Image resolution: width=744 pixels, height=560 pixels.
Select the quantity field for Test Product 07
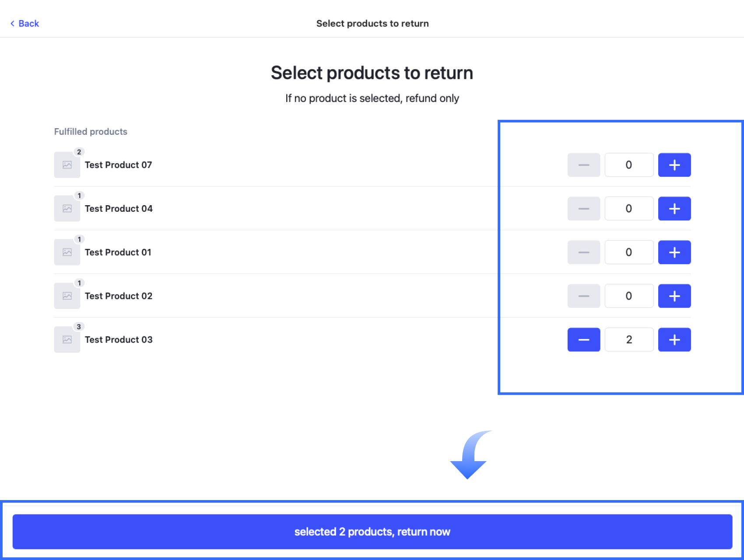pyautogui.click(x=629, y=165)
